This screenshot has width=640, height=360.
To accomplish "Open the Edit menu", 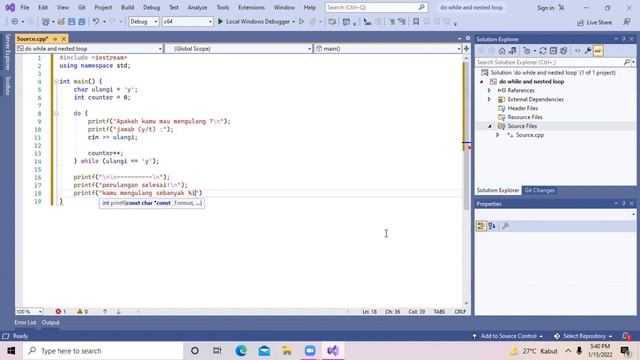I will 43,7.
